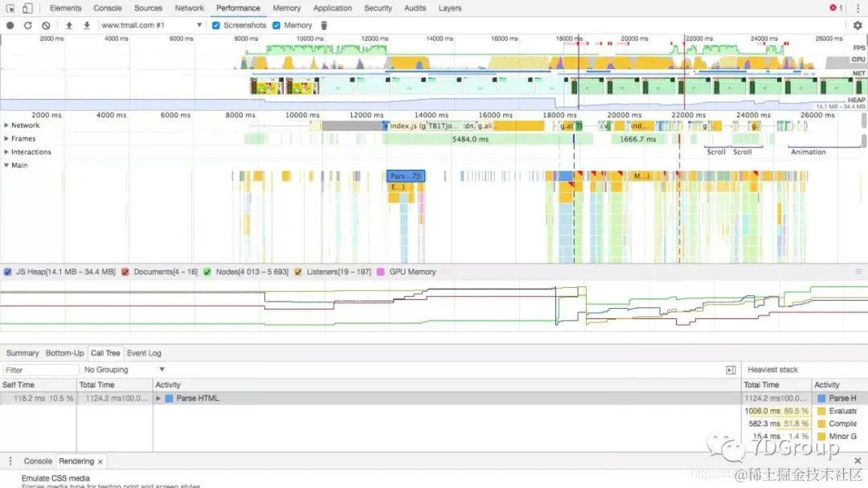The height and width of the screenshot is (488, 868).
Task: Sort by Total Time header in call tree
Action: pos(115,384)
